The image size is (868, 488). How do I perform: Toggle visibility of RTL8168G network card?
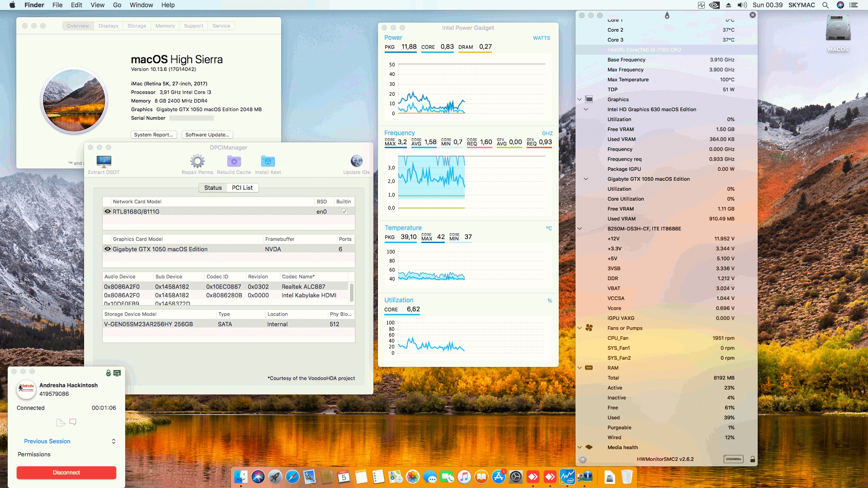(107, 211)
